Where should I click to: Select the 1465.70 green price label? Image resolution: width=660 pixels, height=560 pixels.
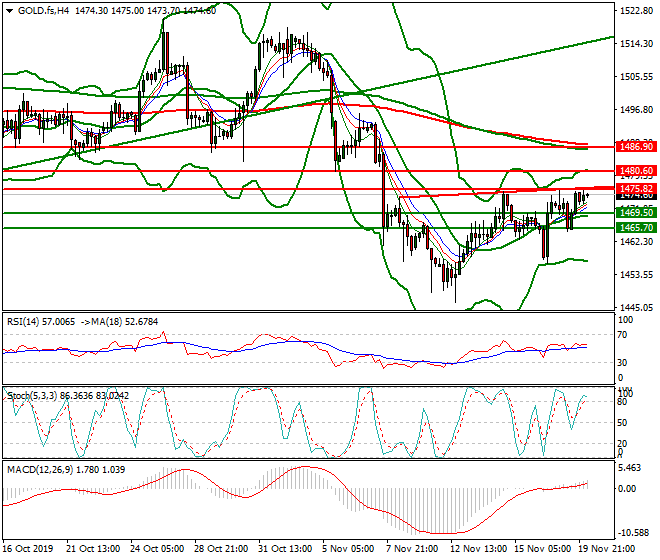(x=636, y=228)
